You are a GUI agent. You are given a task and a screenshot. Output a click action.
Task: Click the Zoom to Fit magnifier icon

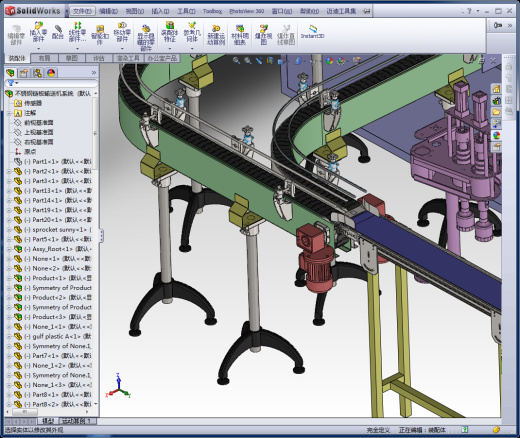coord(236,60)
